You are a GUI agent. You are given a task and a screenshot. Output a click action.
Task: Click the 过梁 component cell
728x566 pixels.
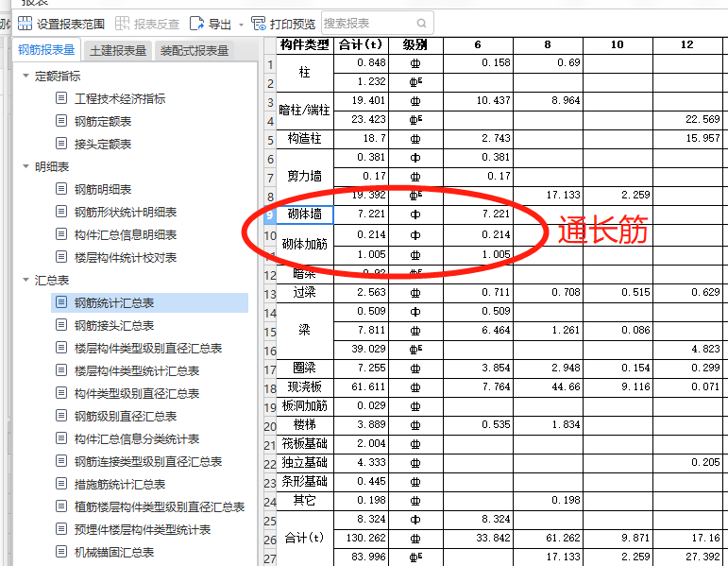305,292
